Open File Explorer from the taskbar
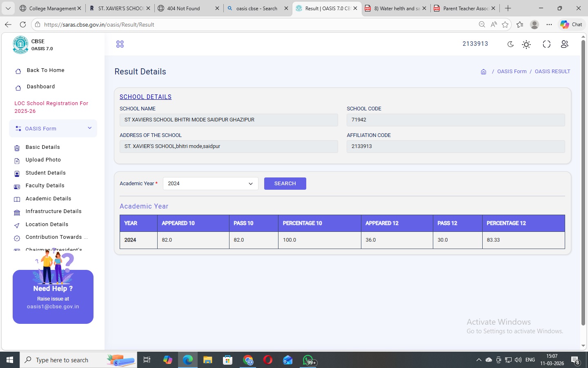This screenshot has width=588, height=368. (x=208, y=360)
